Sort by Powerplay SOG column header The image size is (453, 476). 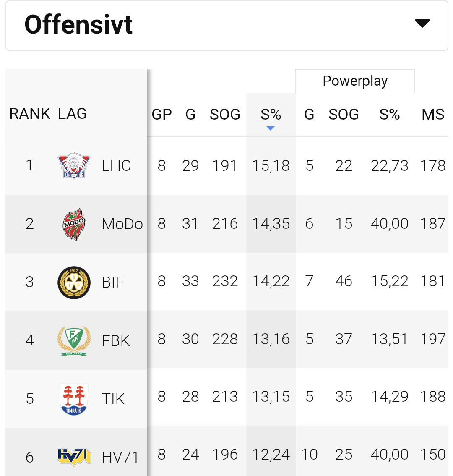[x=344, y=114]
